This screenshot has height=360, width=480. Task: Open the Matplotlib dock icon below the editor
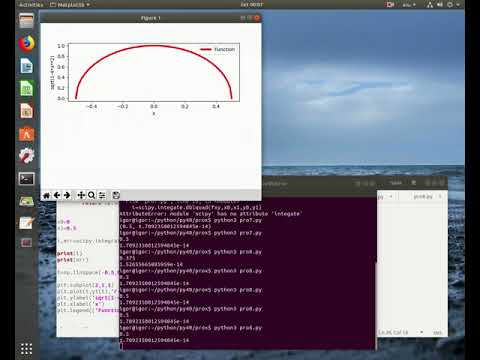pyautogui.click(x=26, y=243)
